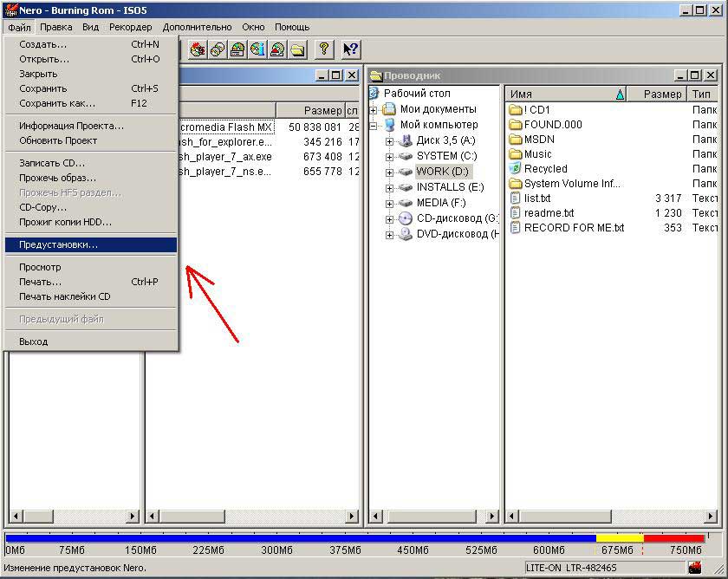Click the Мой компьютер computer icon
The image size is (728, 579).
click(389, 125)
